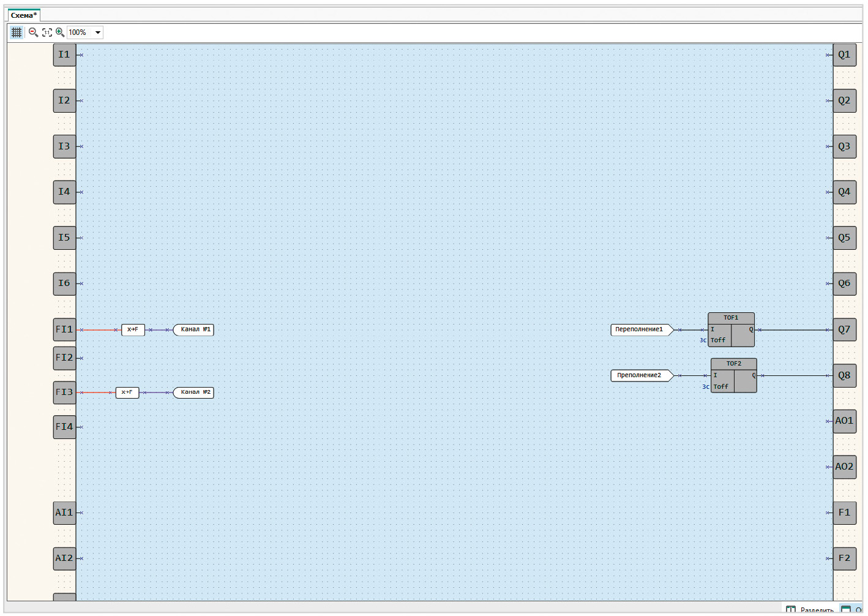The height and width of the screenshot is (616, 868).
Task: Click analog input AI1 block
Action: click(64, 513)
